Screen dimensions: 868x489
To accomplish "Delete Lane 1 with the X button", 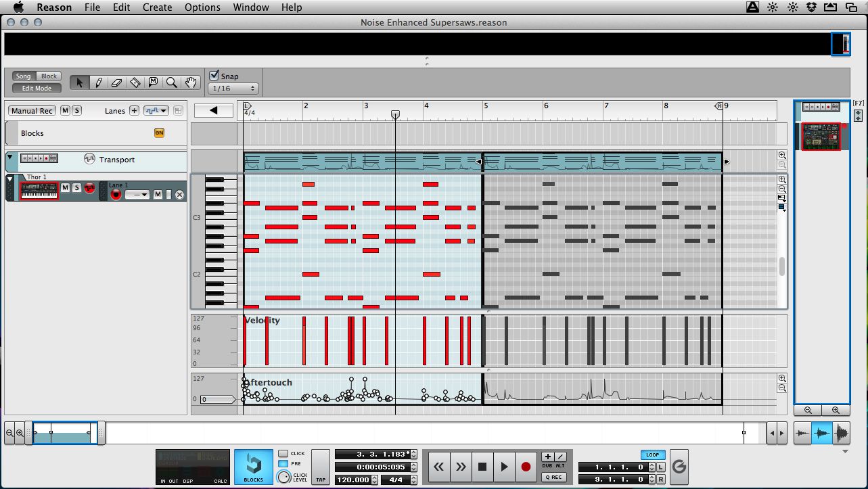I will tap(179, 195).
